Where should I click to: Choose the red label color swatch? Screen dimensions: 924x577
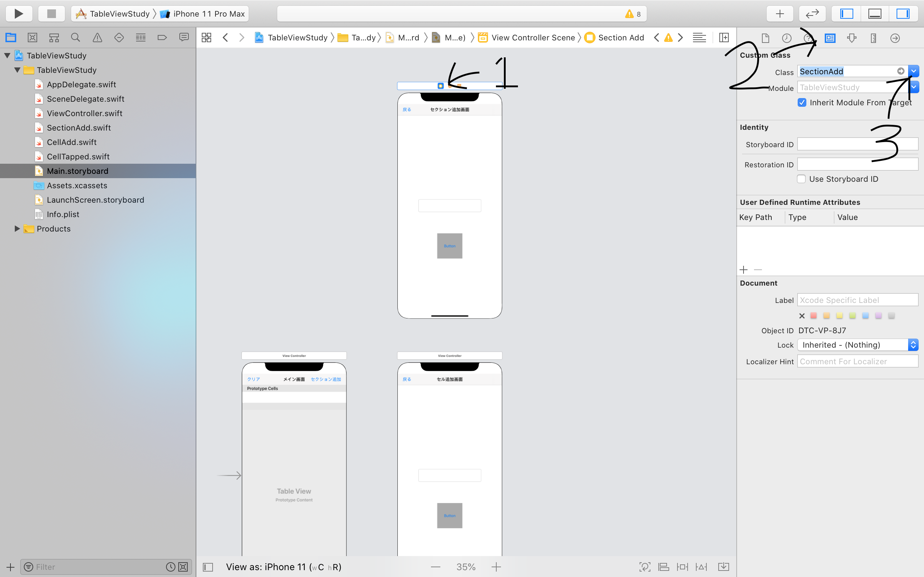814,316
